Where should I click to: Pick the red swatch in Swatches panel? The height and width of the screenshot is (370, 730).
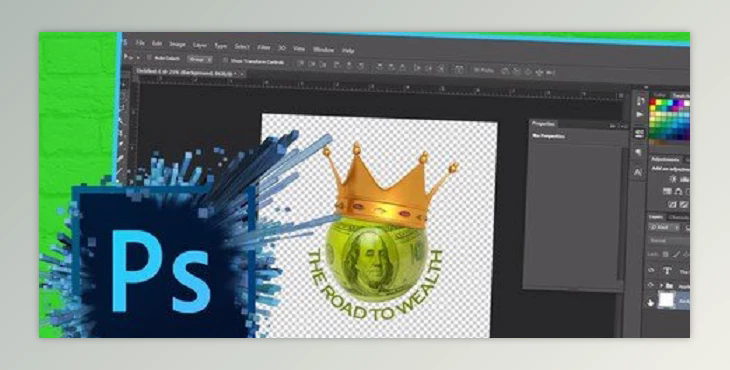tap(653, 103)
